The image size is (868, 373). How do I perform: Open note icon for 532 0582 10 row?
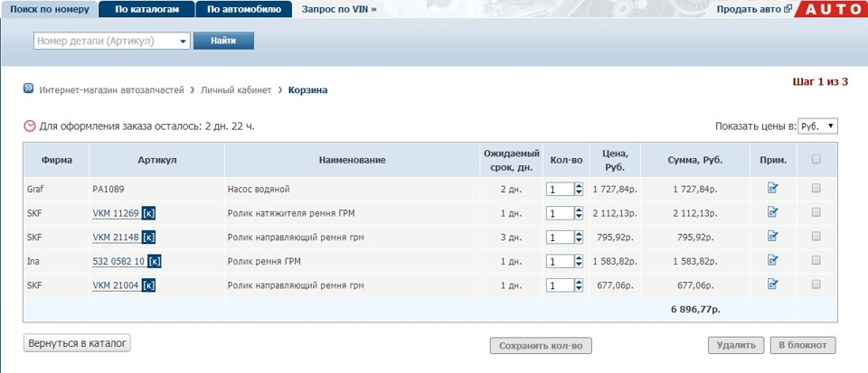click(773, 260)
